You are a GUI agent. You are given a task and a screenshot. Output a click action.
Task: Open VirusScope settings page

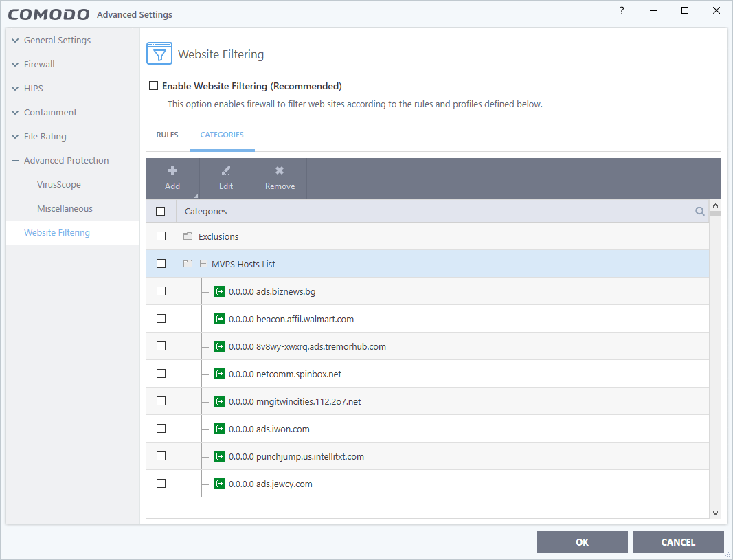tap(59, 185)
